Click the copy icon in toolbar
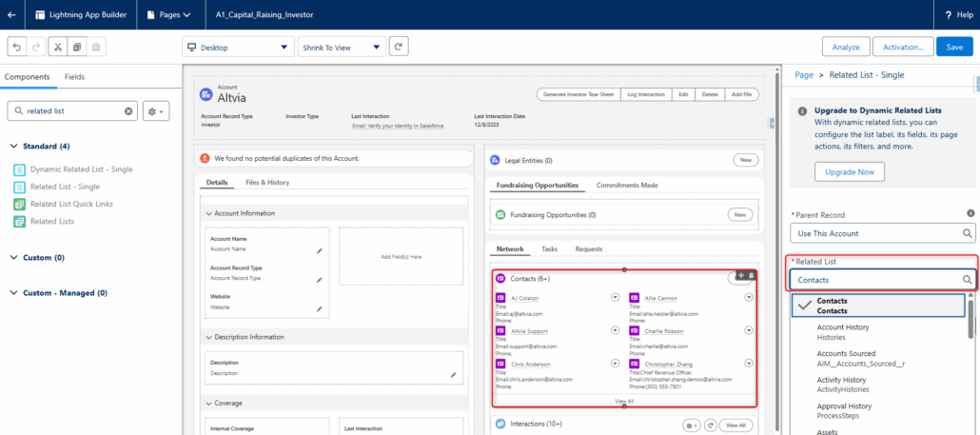This screenshot has width=980, height=435. (77, 47)
